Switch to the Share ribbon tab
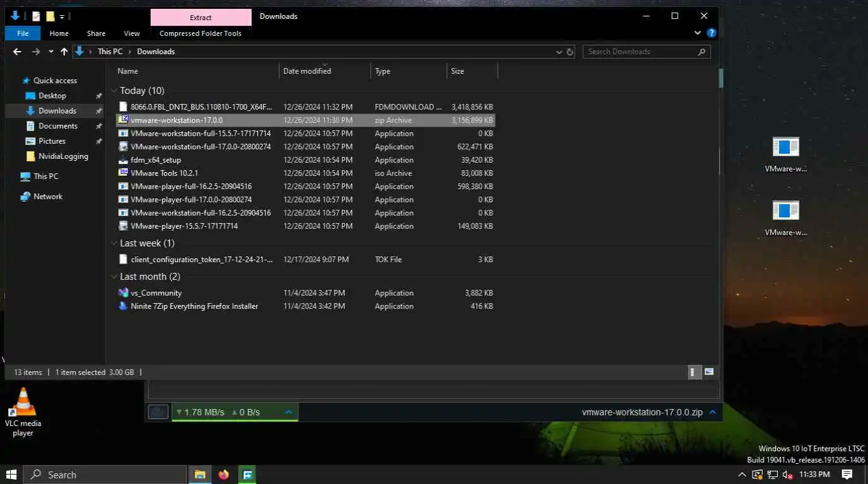 coord(96,33)
